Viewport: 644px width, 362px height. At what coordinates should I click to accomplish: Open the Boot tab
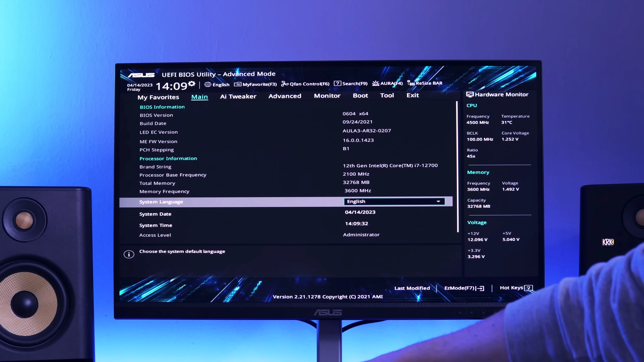[360, 95]
